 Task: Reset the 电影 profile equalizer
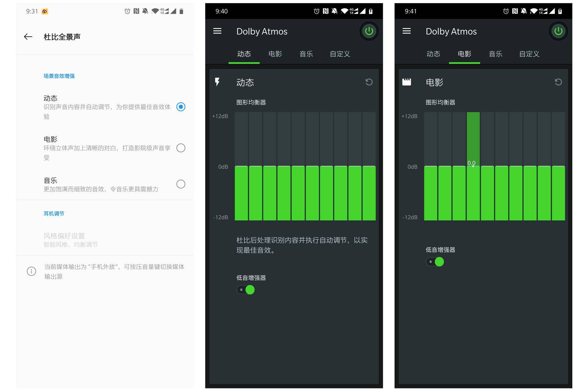pos(558,82)
